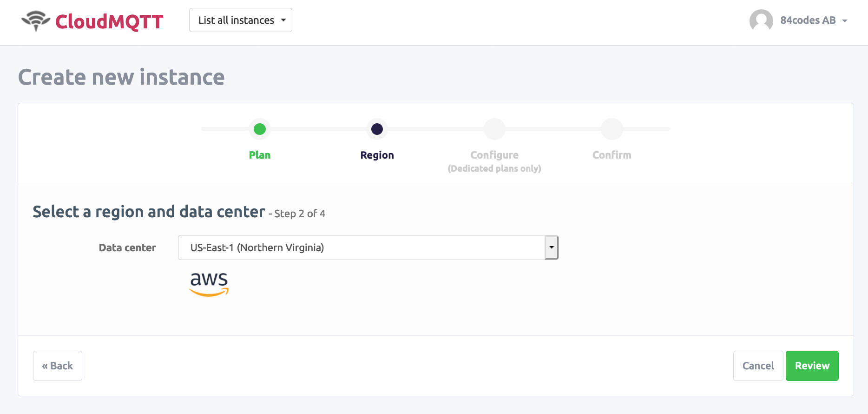This screenshot has width=868, height=414.
Task: Open the List all instances dropdown
Action: (240, 20)
